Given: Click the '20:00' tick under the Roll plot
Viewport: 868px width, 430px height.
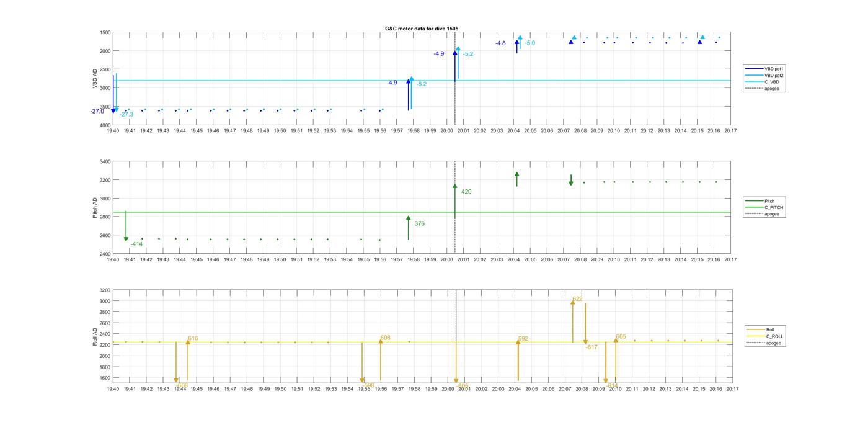Looking at the screenshot, I should pyautogui.click(x=447, y=389).
